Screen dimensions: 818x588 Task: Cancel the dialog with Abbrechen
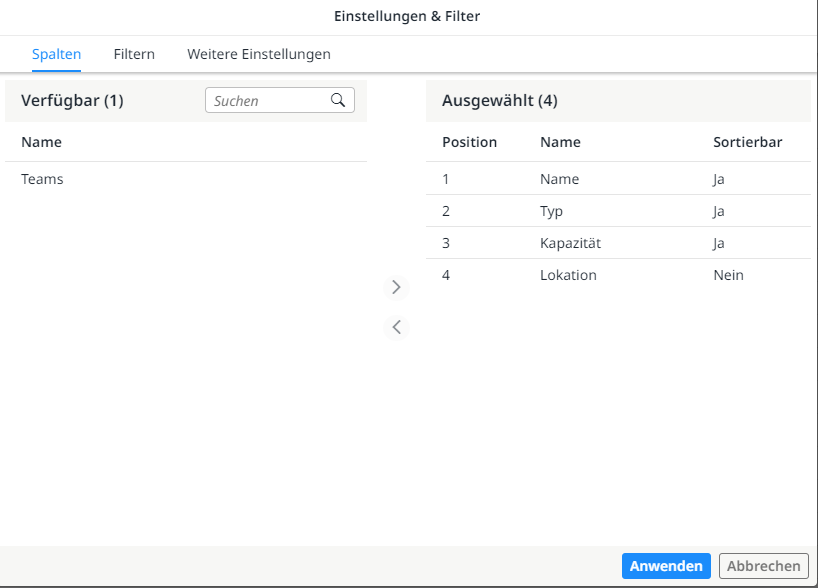[x=763, y=565]
